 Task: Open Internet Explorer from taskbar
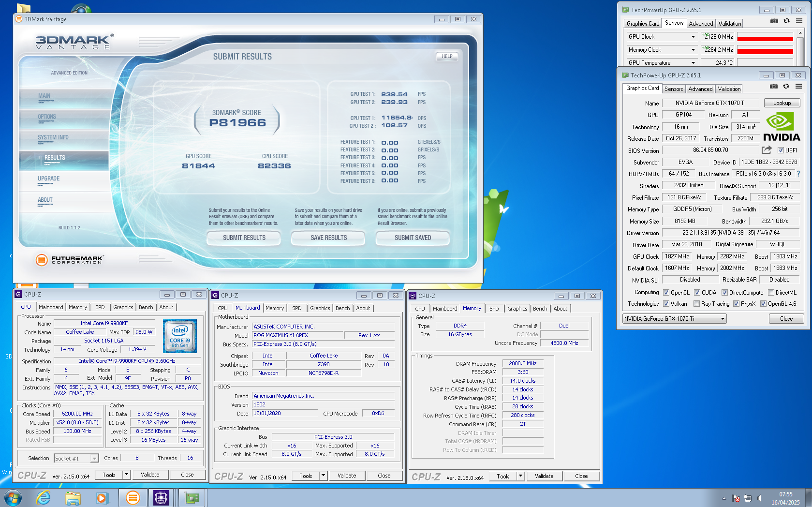[x=44, y=497]
